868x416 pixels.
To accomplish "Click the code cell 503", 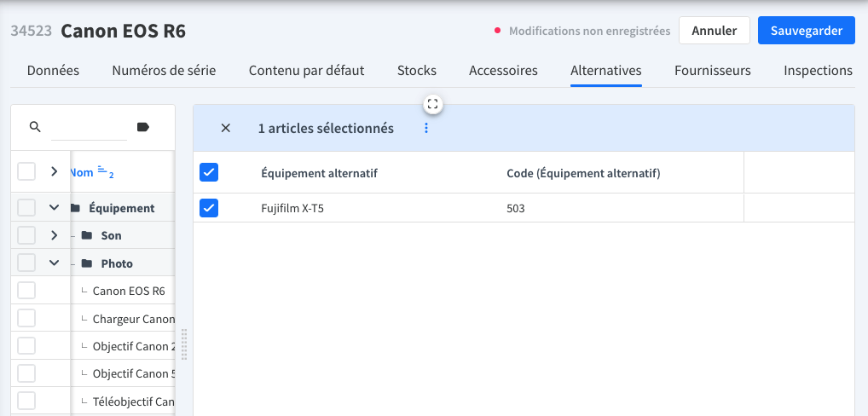I will 515,209.
